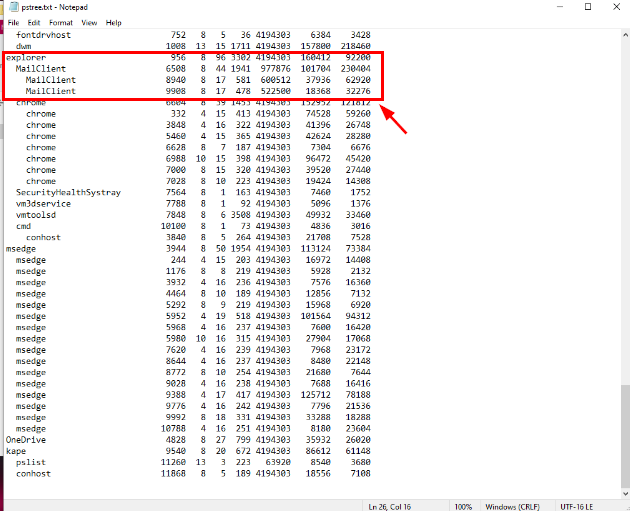Click the 'fontdrvhost' process name
This screenshot has width=630, height=511.
pos(43,35)
